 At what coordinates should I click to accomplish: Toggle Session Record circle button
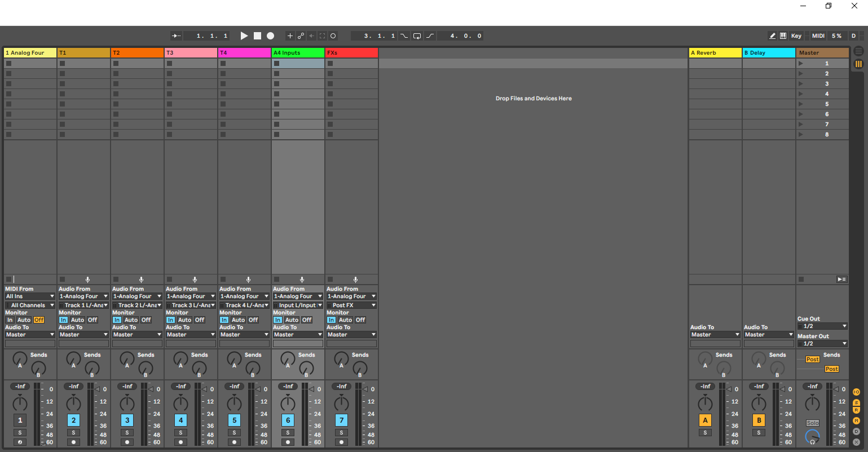333,36
